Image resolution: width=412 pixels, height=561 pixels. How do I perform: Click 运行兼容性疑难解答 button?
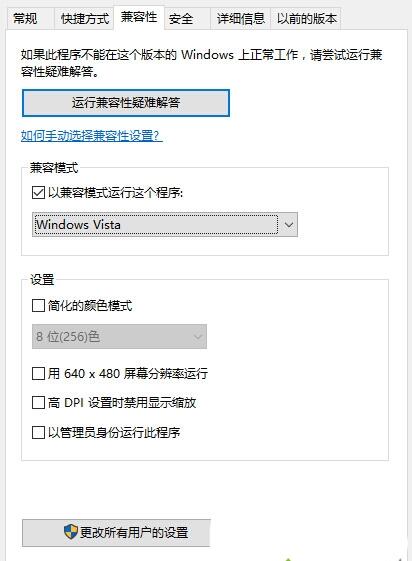[x=126, y=103]
